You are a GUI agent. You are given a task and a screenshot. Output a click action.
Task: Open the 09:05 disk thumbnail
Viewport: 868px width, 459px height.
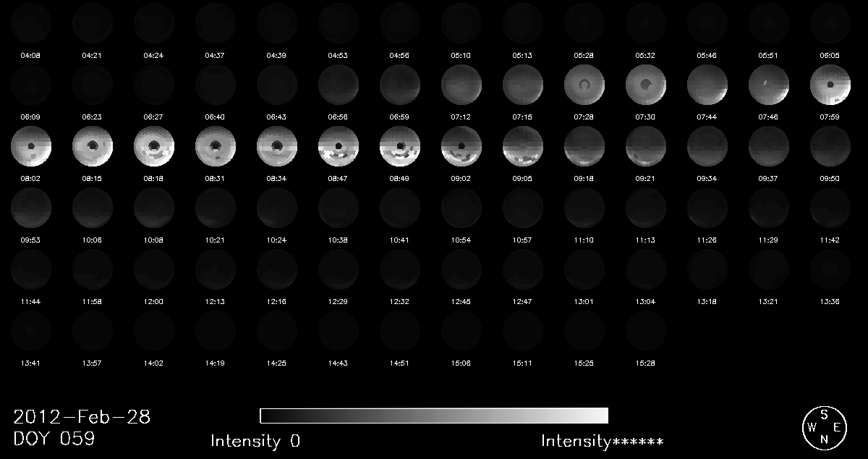[x=523, y=147]
